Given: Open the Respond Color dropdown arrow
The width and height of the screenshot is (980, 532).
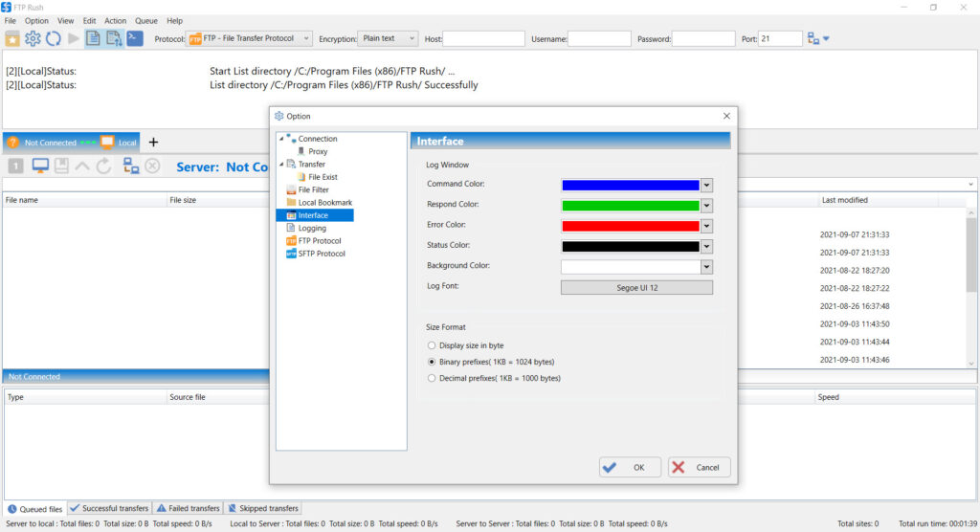Looking at the screenshot, I should click(706, 206).
